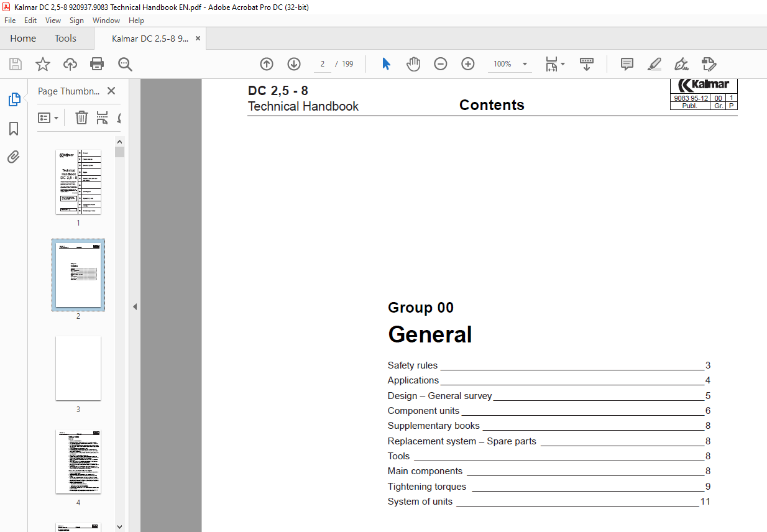Open the File menu
767x532 pixels.
click(x=10, y=21)
